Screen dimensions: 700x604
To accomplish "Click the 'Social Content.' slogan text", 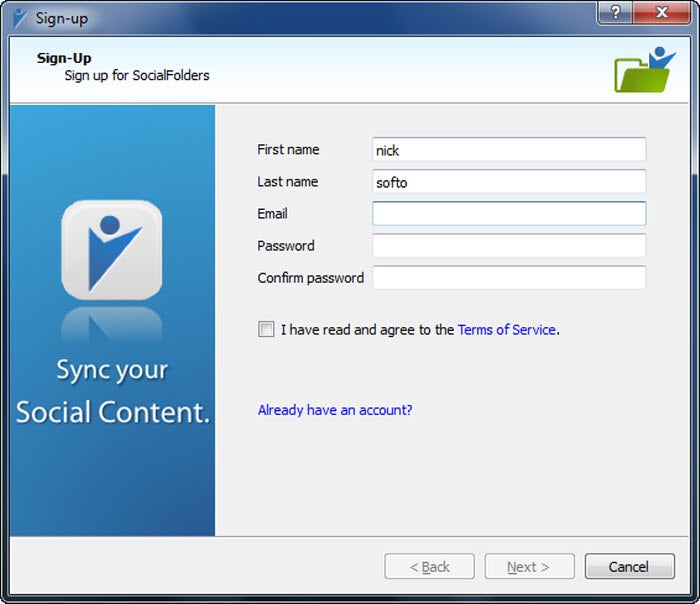I will (x=113, y=412).
